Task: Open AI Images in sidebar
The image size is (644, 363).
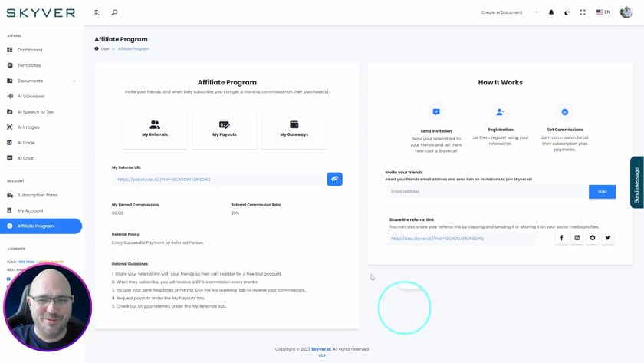Action: 28,127
